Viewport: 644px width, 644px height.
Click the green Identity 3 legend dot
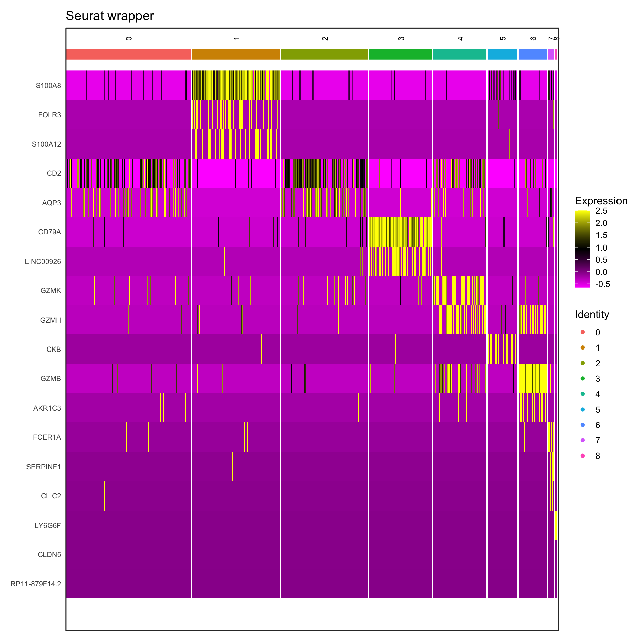click(583, 378)
